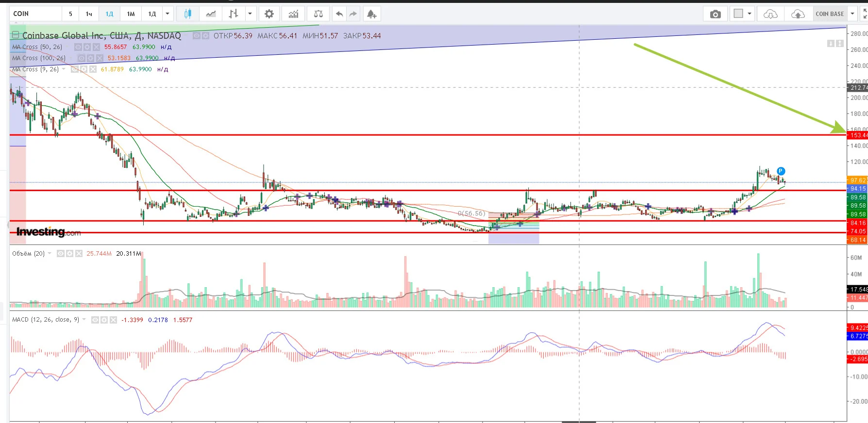Expand dropdown next to COIN BASE layout
The height and width of the screenshot is (423, 868).
point(852,14)
